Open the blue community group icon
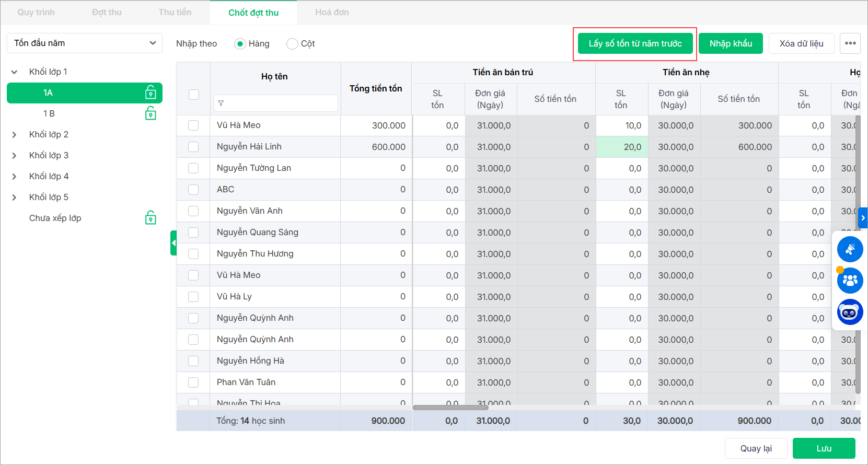868x465 pixels. 850,281
